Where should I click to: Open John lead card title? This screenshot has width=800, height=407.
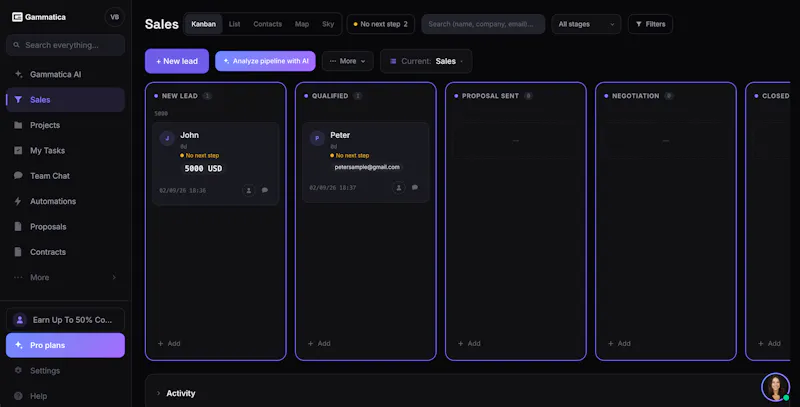pyautogui.click(x=189, y=135)
